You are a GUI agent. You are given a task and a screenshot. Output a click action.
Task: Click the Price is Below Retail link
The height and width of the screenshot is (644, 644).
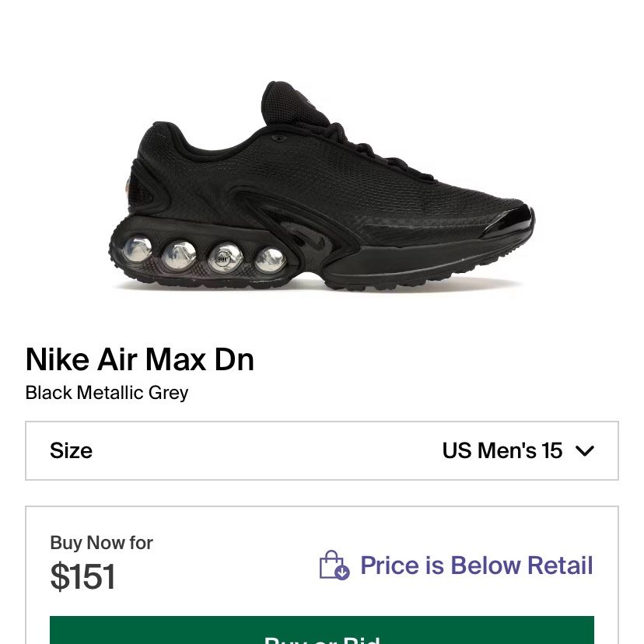click(x=477, y=565)
